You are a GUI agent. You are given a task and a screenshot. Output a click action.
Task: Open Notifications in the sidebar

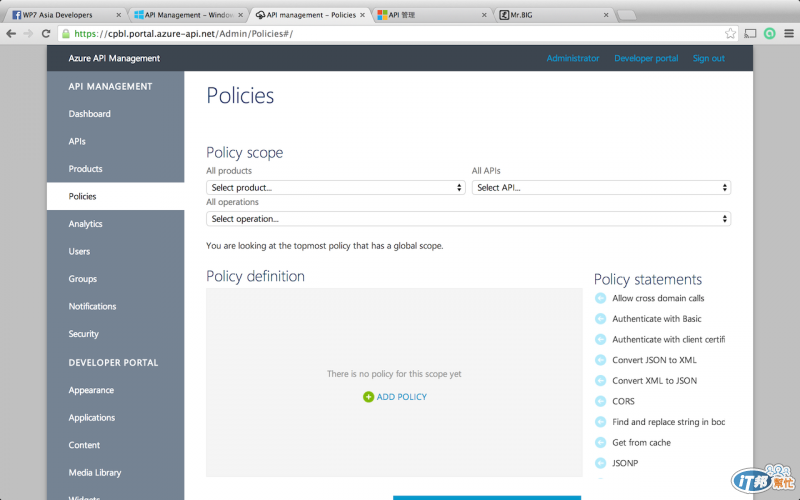[x=92, y=307]
